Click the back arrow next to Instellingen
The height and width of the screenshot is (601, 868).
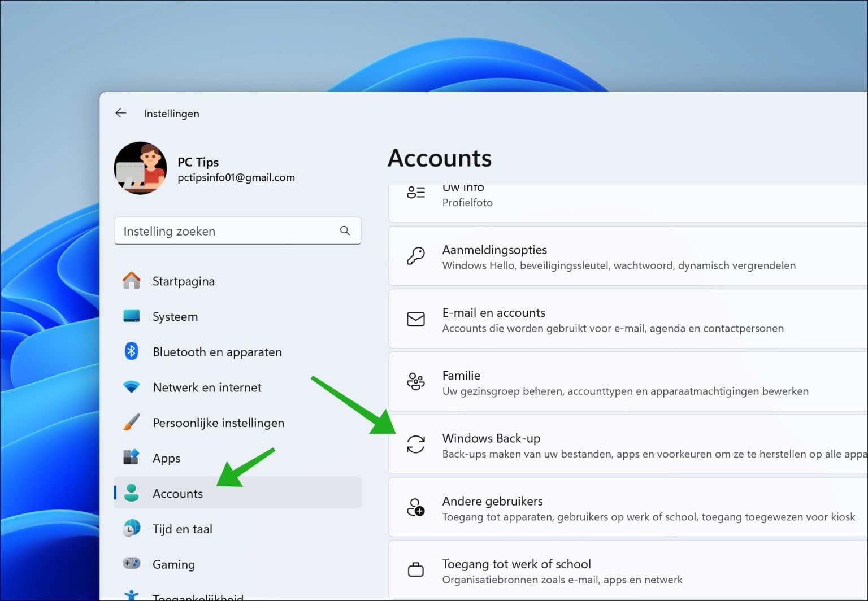[x=120, y=113]
